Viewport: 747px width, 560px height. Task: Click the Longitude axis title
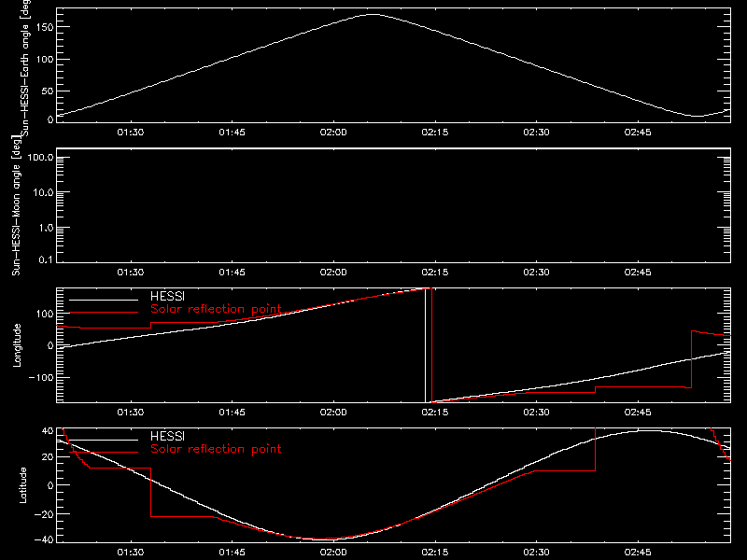(17, 345)
